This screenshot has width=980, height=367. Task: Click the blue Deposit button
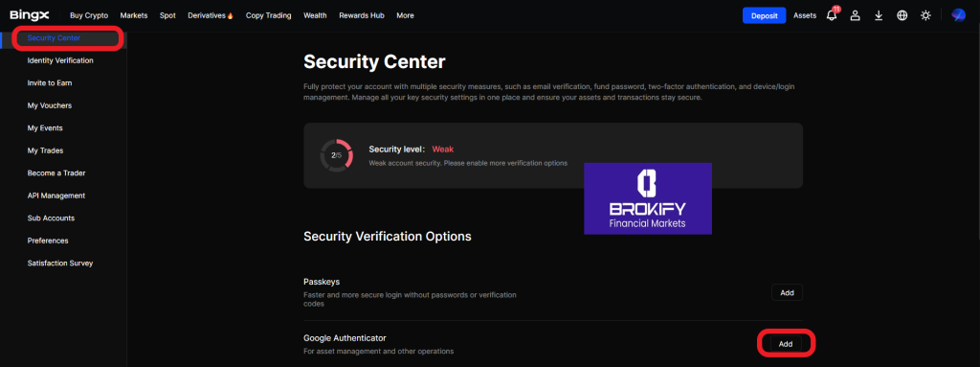pyautogui.click(x=764, y=15)
